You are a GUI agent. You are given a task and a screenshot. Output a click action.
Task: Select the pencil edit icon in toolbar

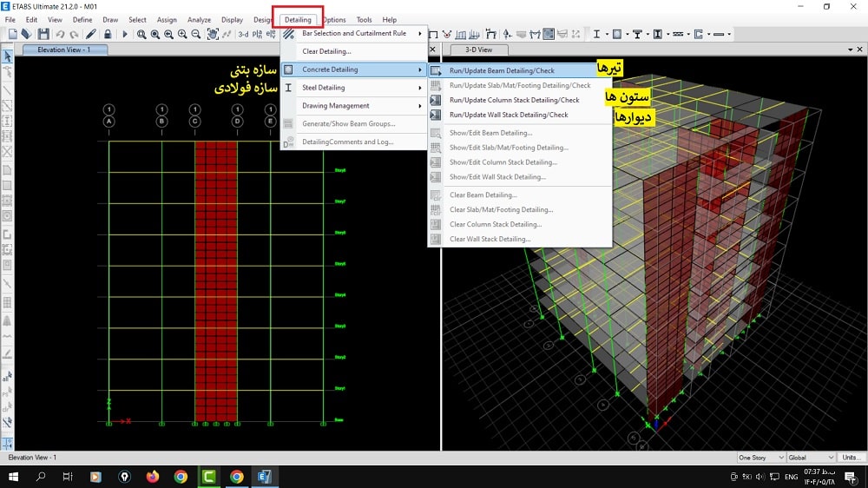click(90, 35)
